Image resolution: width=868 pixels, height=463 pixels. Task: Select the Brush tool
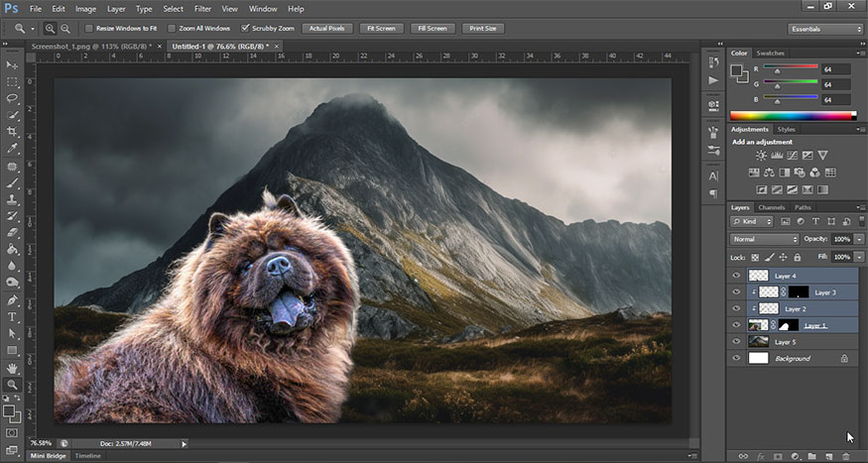12,183
